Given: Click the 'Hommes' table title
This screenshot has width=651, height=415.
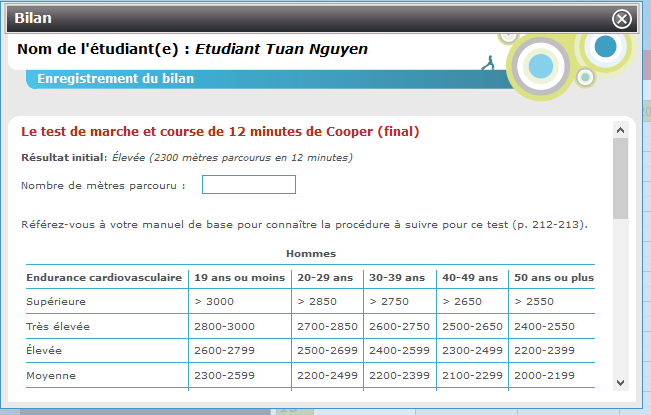Looking at the screenshot, I should point(310,254).
